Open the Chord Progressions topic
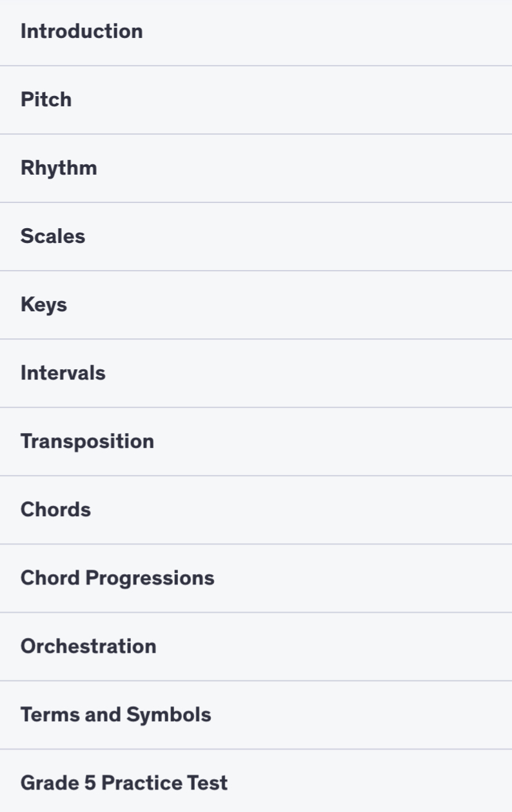 click(117, 578)
